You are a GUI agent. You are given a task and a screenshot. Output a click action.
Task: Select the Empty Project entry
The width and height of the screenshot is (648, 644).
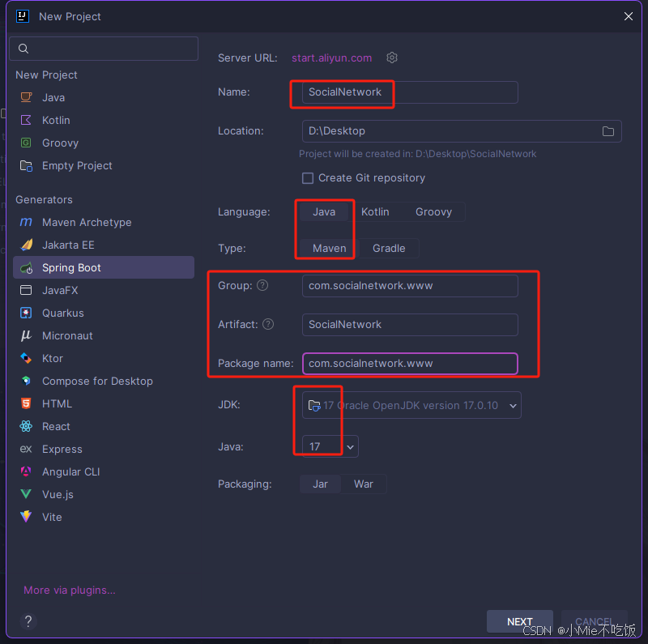(x=104, y=166)
